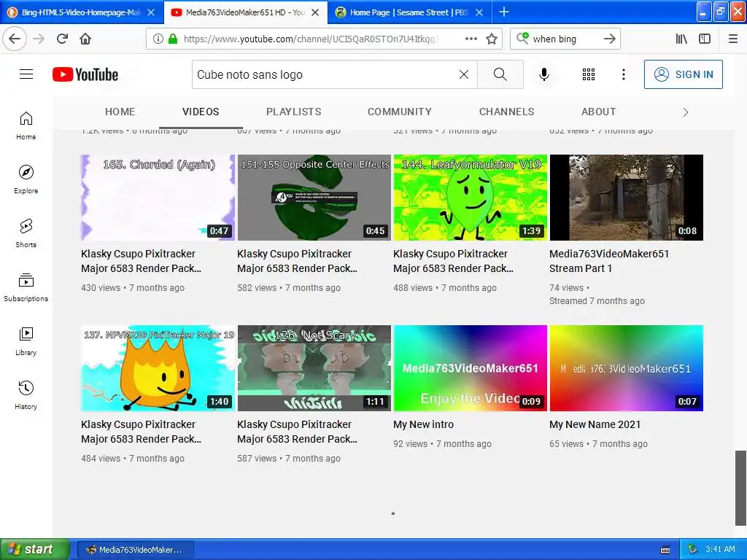
Task: Show site information icon
Action: pyautogui.click(x=158, y=39)
